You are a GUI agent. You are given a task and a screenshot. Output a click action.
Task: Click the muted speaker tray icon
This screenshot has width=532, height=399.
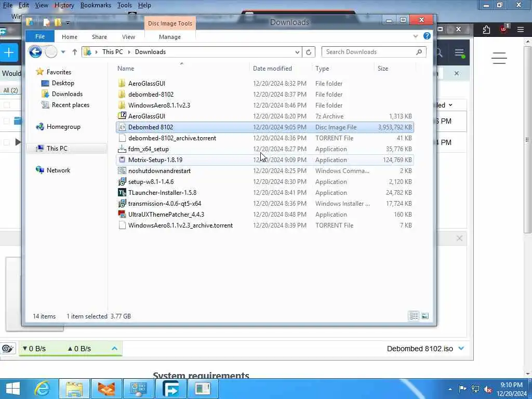point(488,389)
